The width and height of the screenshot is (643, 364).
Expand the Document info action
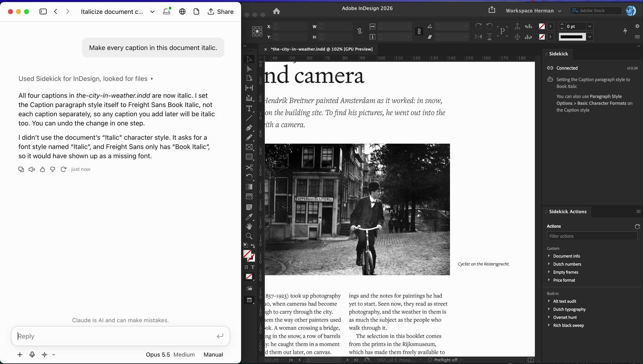click(x=549, y=256)
